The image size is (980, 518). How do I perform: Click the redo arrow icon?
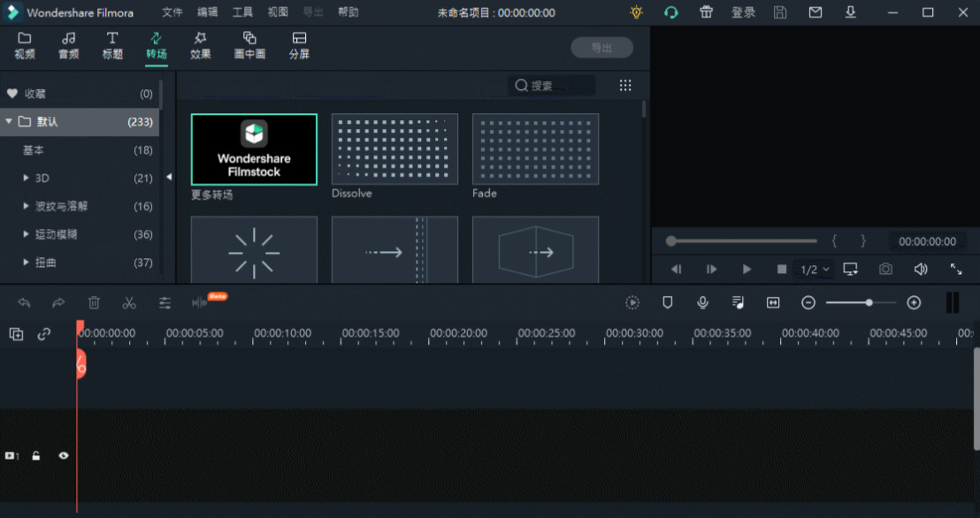(58, 302)
